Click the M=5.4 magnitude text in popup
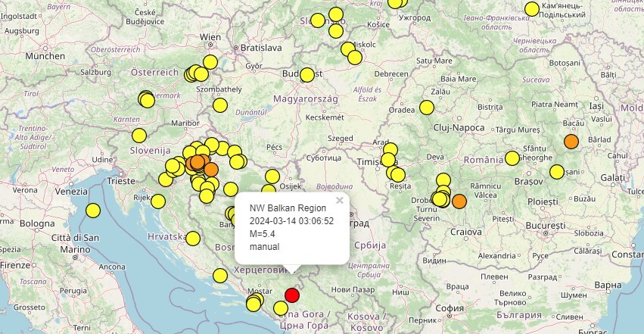 tap(261, 233)
